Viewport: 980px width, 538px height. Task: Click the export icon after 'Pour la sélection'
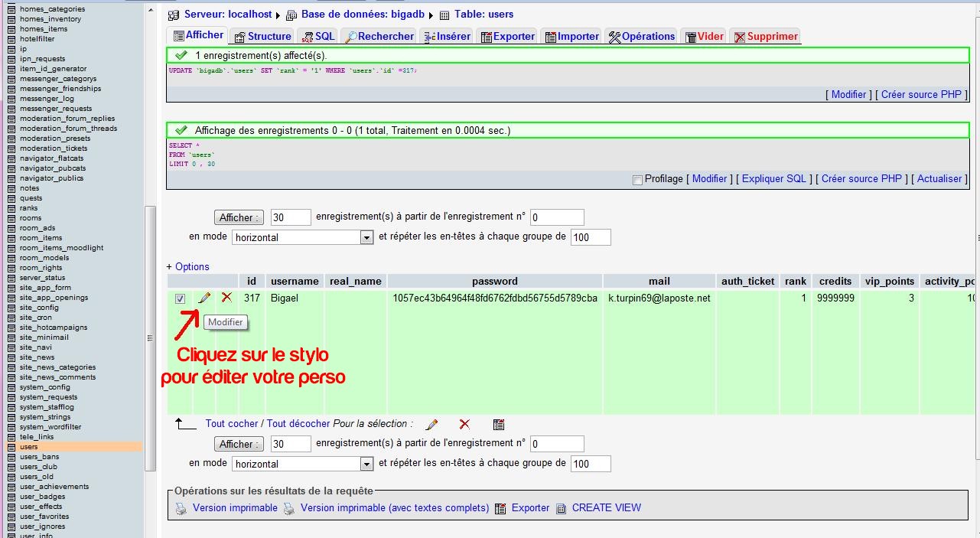point(499,424)
